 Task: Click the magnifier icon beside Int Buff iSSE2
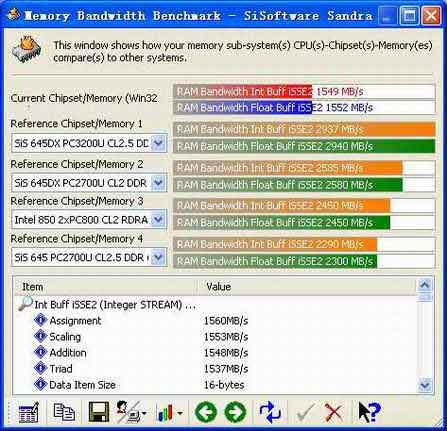click(x=25, y=303)
